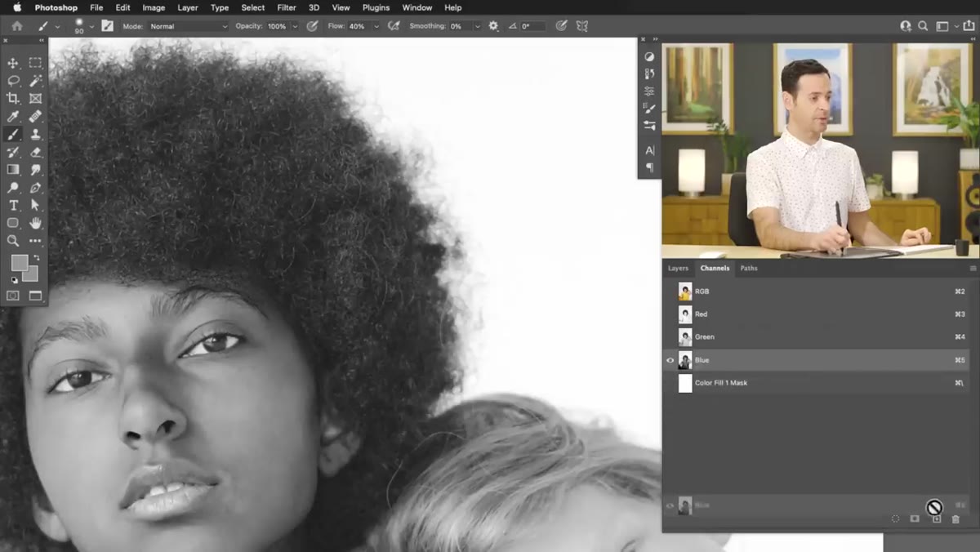980x552 pixels.
Task: Select the Zoom tool
Action: coord(13,241)
